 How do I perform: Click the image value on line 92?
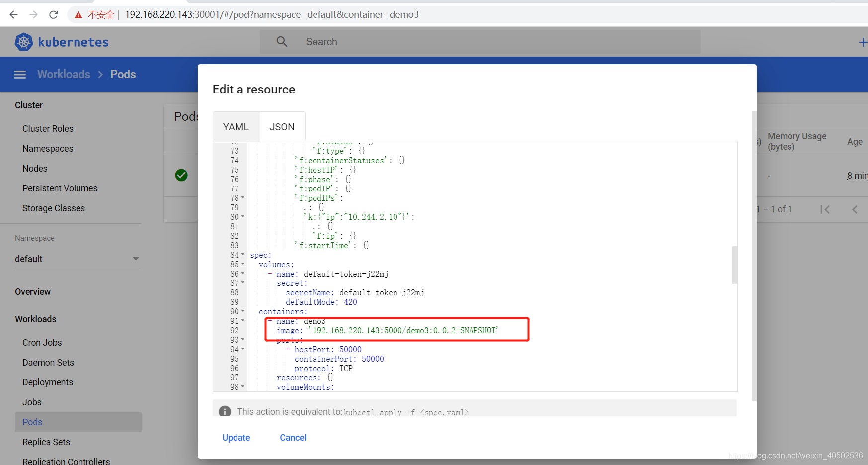click(403, 331)
